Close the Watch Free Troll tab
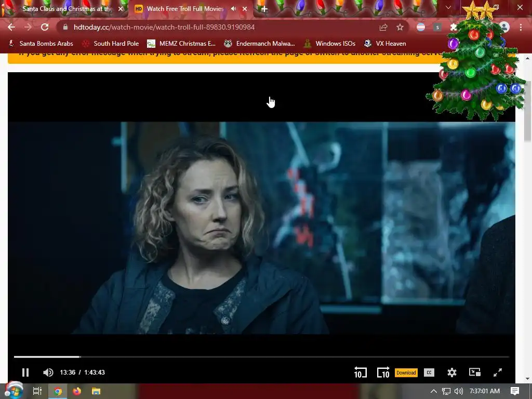This screenshot has height=399, width=532. [x=245, y=9]
